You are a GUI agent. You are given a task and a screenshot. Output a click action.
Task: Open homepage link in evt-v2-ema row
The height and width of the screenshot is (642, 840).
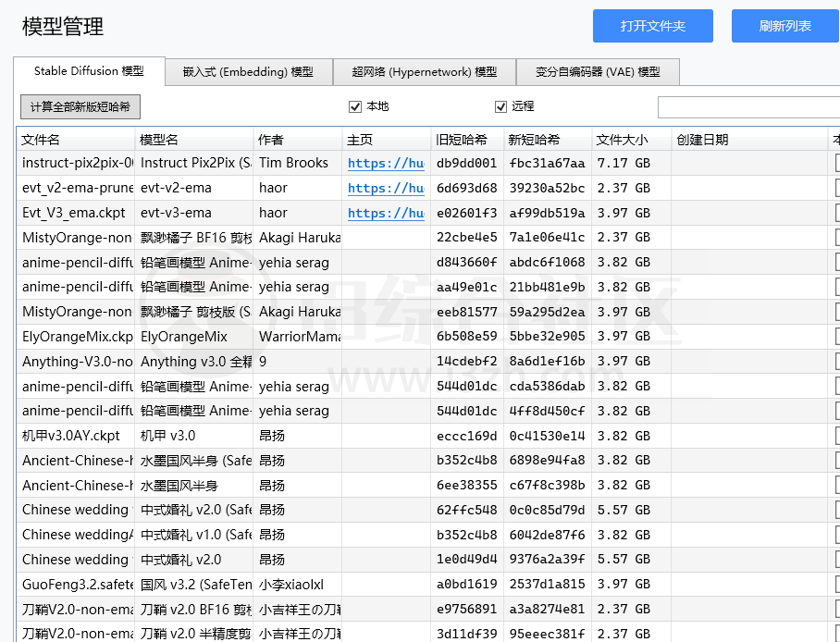coord(386,188)
